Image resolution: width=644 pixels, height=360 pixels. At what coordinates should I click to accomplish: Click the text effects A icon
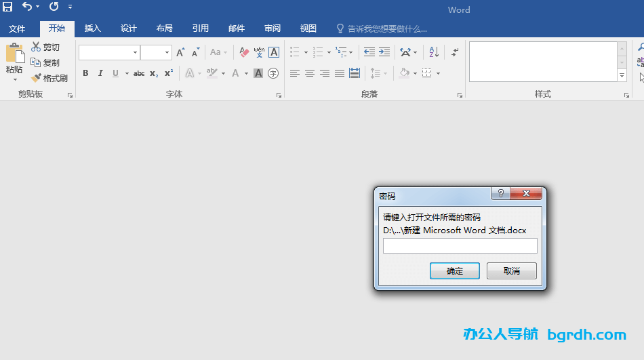coord(189,73)
